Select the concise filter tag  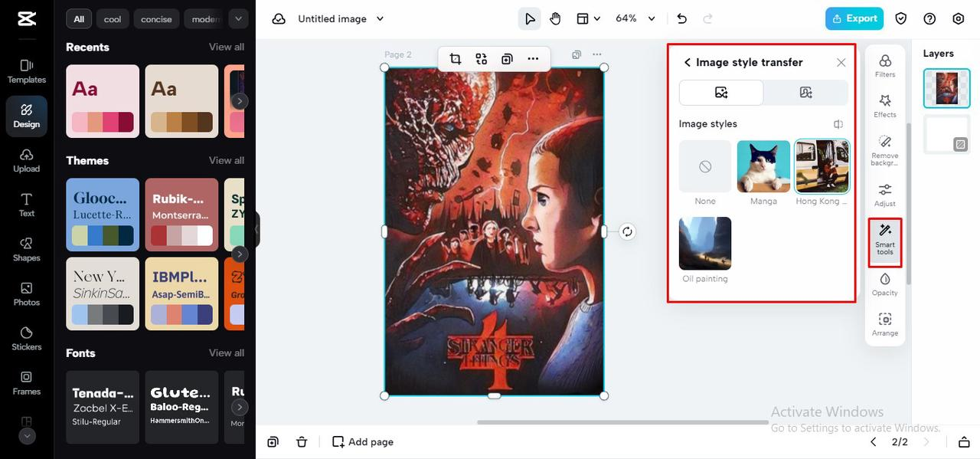pyautogui.click(x=156, y=18)
